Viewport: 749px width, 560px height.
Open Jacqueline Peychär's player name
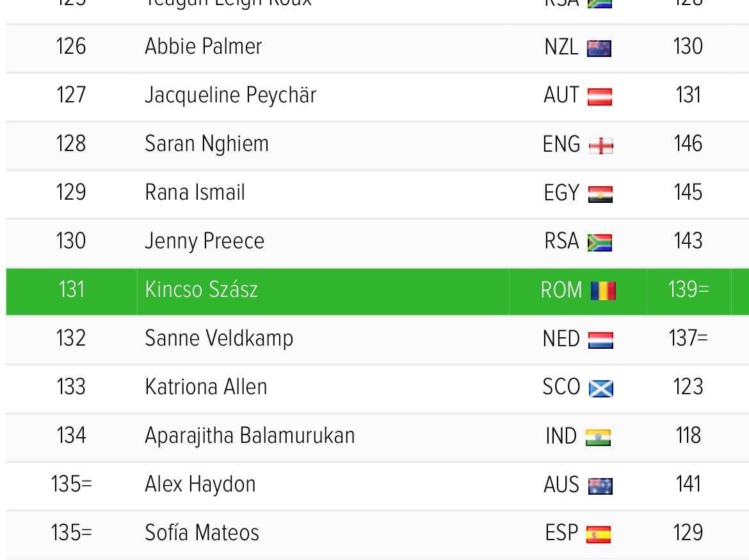pos(230,95)
